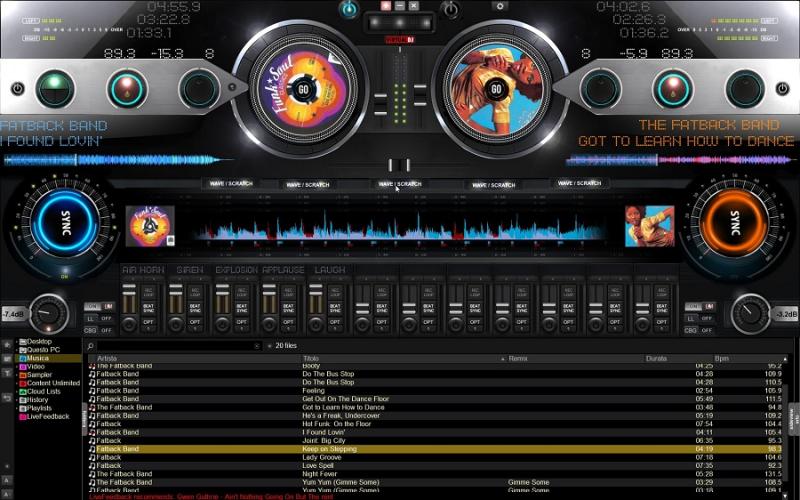This screenshot has height=500, width=800.
Task: Toggle REC LOOP on the EXPLOSION sample
Action: coord(242,292)
